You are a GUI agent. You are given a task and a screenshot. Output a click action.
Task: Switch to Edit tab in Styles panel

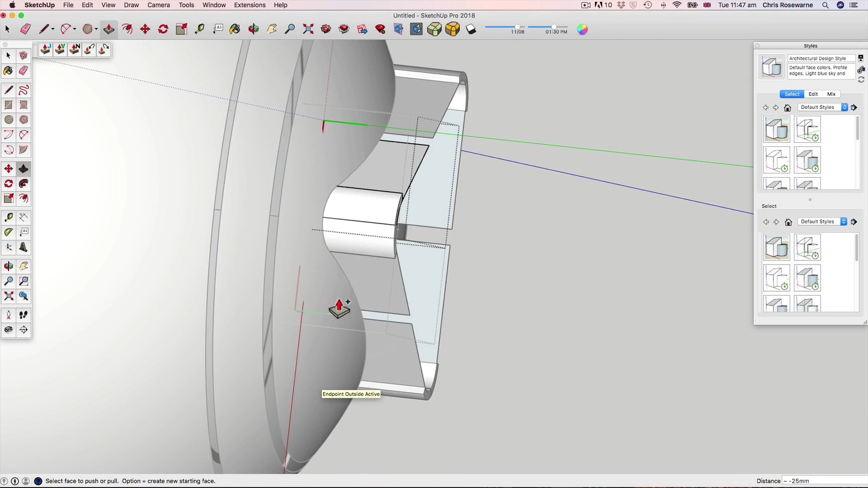coord(813,94)
